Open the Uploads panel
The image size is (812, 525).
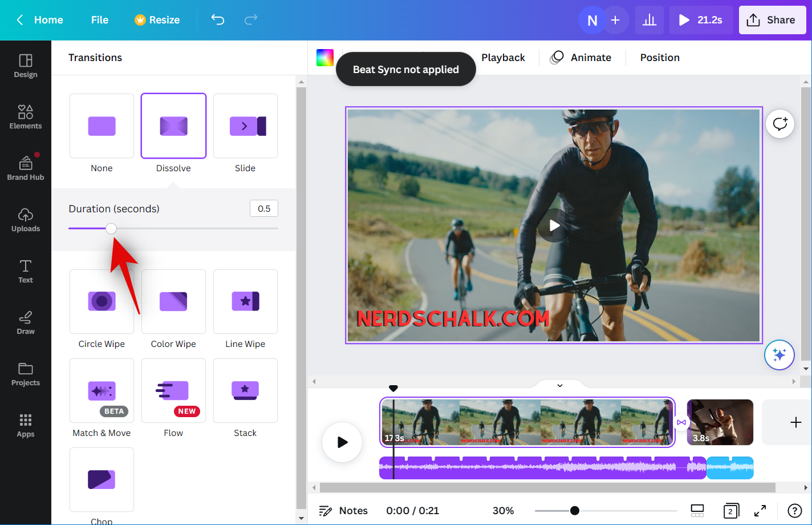coord(26,220)
